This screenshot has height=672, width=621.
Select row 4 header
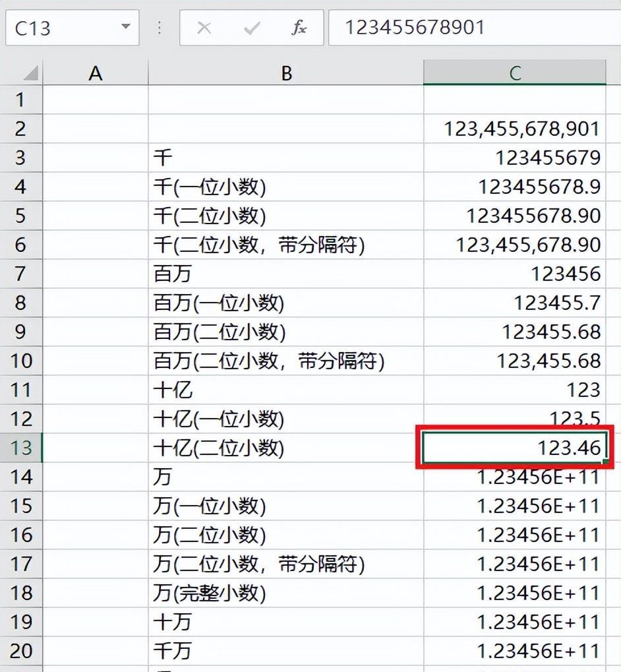(21, 187)
